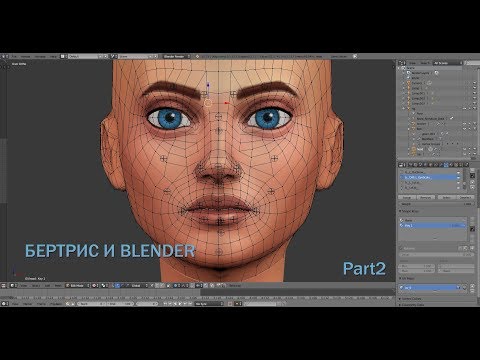Click the timeline editor type icon

[x=4, y=304]
